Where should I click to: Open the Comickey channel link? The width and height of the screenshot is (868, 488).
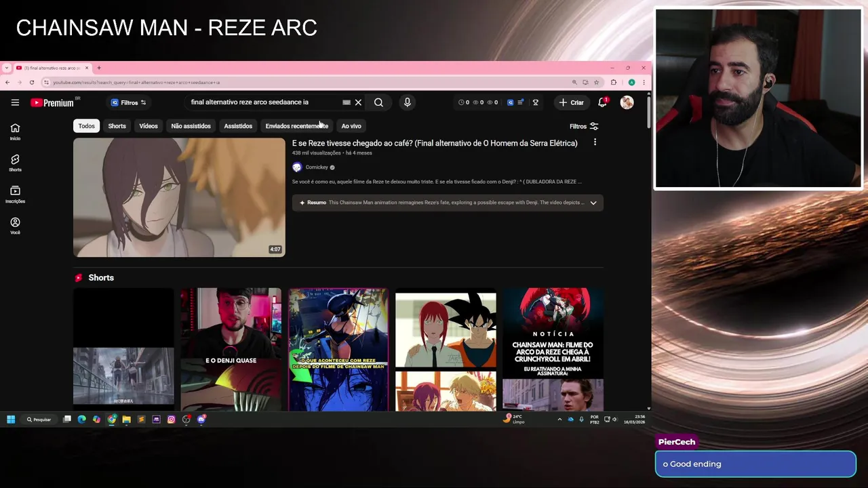(317, 167)
